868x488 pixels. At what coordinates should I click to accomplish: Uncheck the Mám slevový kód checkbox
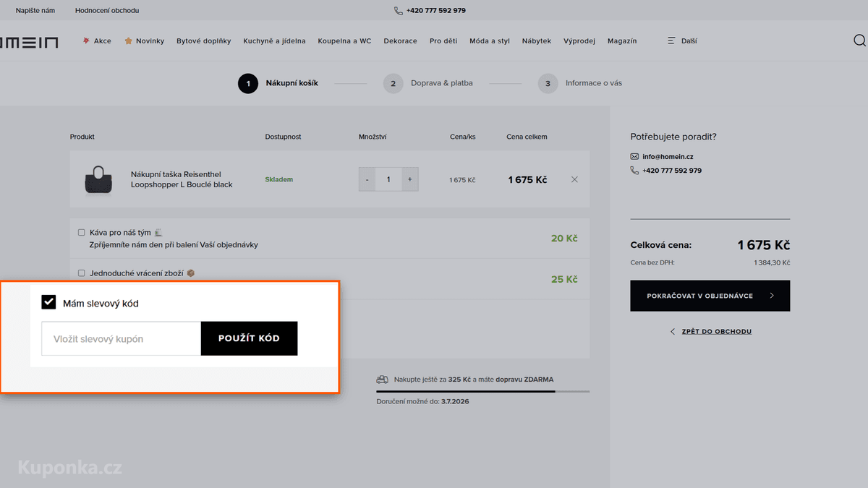pyautogui.click(x=48, y=302)
